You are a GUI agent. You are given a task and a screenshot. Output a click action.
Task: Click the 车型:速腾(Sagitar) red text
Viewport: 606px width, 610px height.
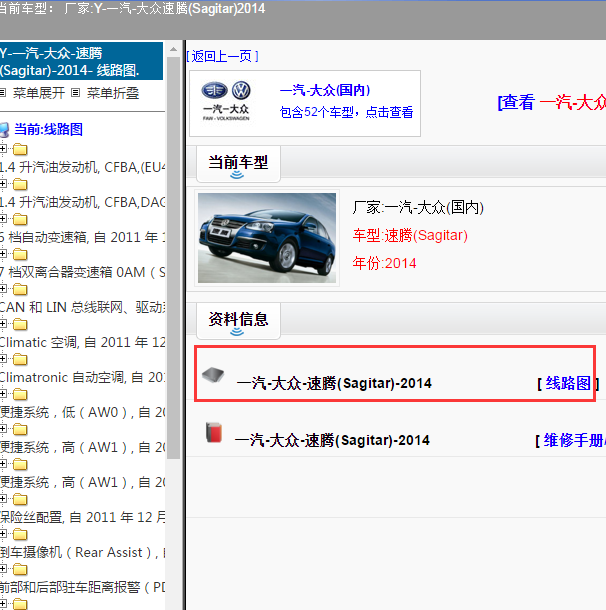[x=410, y=235]
